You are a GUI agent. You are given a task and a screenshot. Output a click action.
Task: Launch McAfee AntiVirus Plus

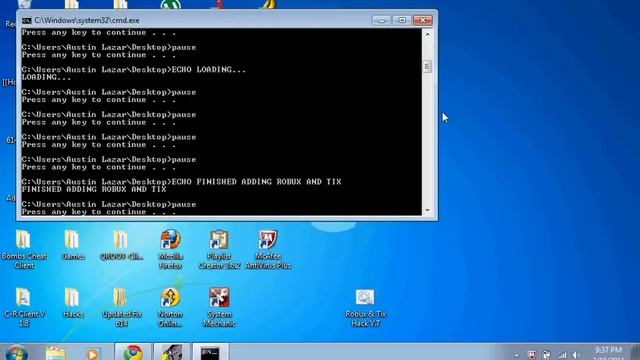(268, 249)
